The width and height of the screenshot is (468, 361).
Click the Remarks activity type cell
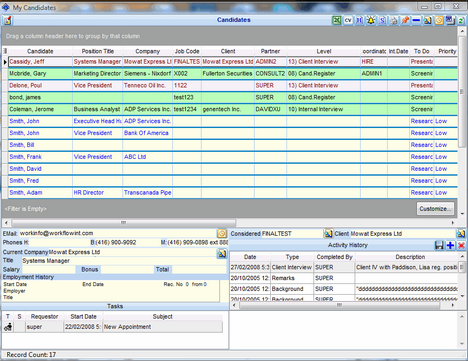point(292,278)
